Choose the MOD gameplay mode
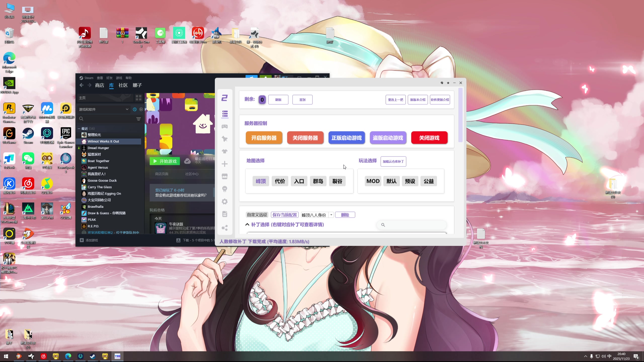Viewport: 644px width, 362px height. 373,181
